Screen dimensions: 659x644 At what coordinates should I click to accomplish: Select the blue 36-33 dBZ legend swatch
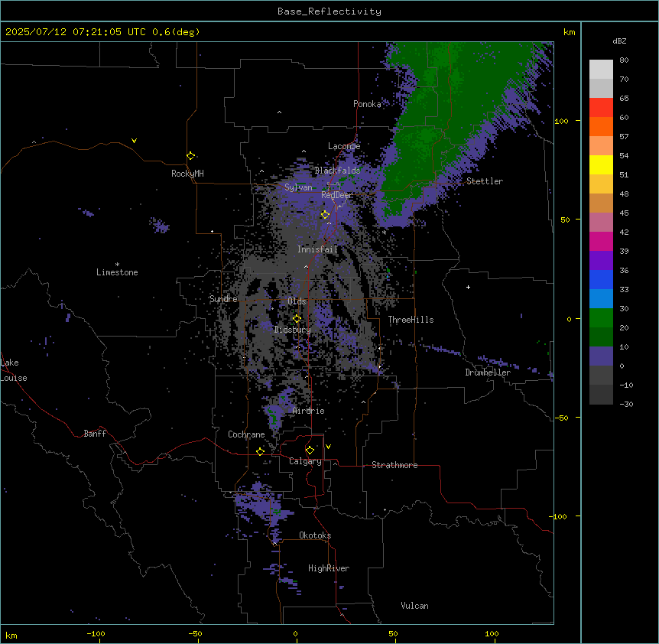601,279
